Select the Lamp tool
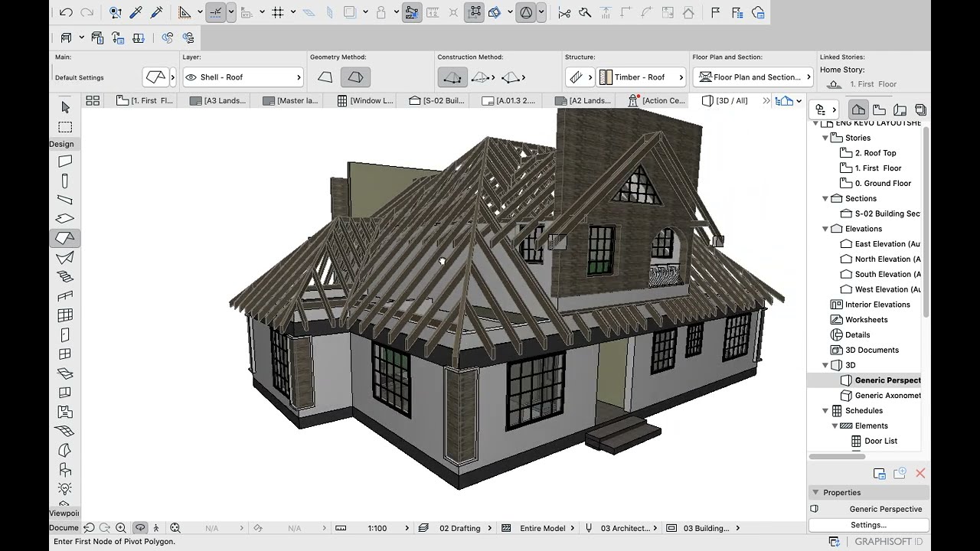Screen dimensions: 980x551 click(x=65, y=489)
